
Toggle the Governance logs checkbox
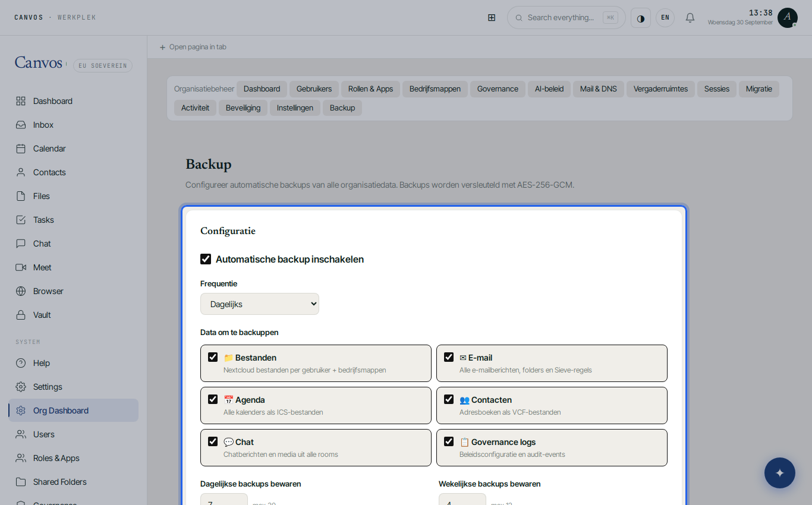pos(449,441)
